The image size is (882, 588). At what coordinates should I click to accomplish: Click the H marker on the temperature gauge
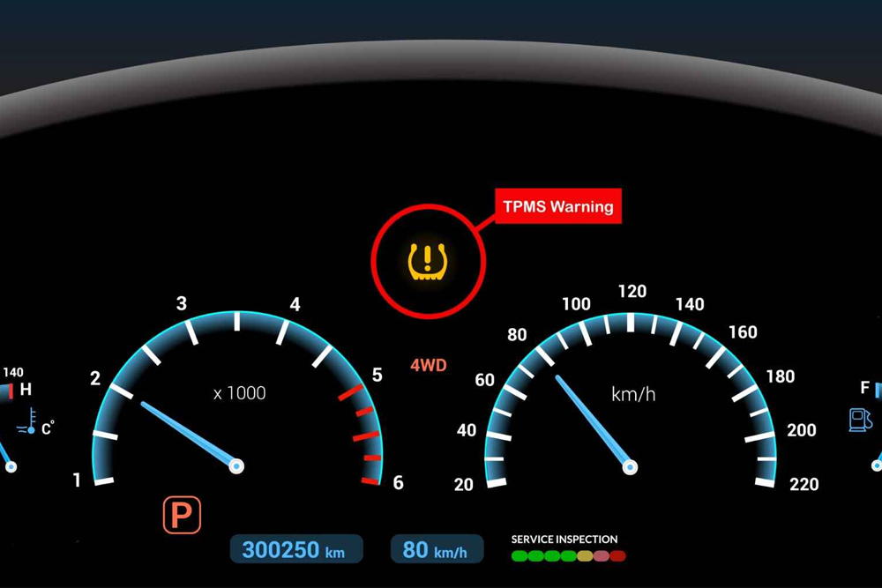[x=26, y=390]
